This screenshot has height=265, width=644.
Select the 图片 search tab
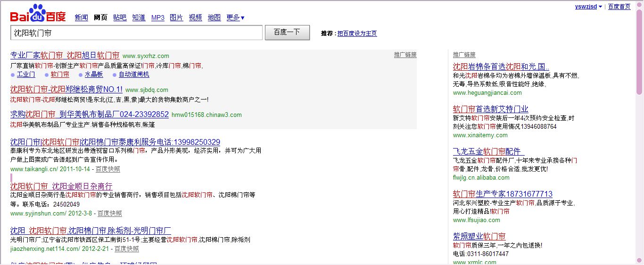click(176, 18)
